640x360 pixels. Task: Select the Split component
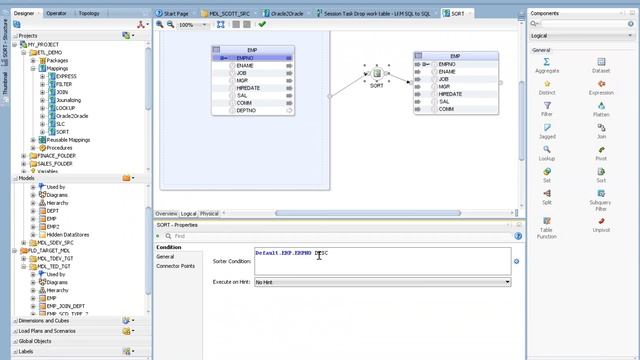point(547,197)
